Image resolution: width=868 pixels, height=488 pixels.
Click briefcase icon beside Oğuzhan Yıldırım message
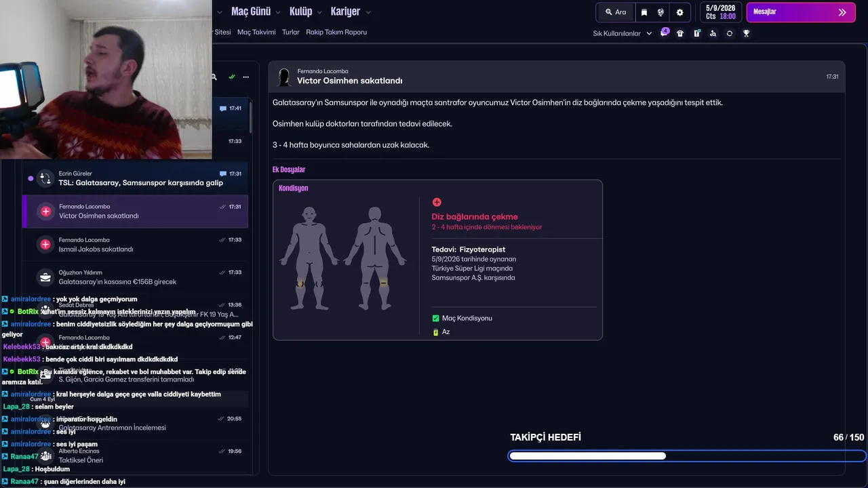point(45,277)
